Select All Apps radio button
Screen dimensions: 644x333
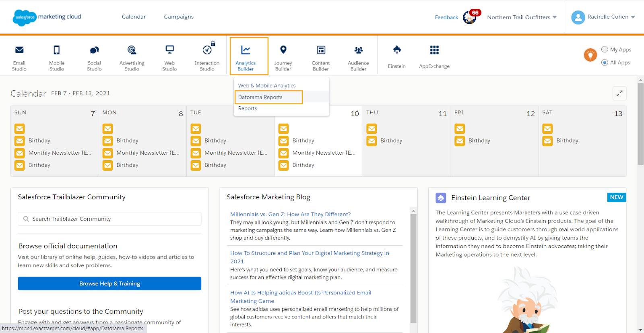[x=605, y=62]
